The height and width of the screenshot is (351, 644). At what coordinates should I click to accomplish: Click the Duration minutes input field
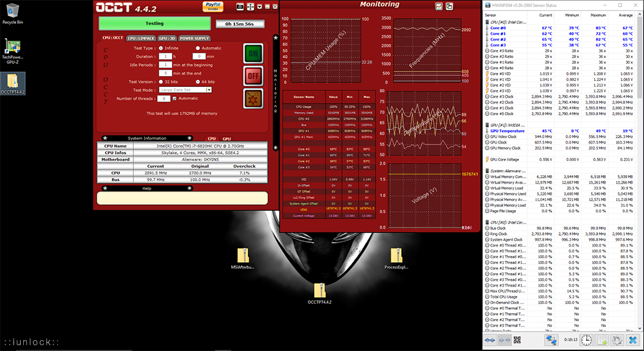199,56
